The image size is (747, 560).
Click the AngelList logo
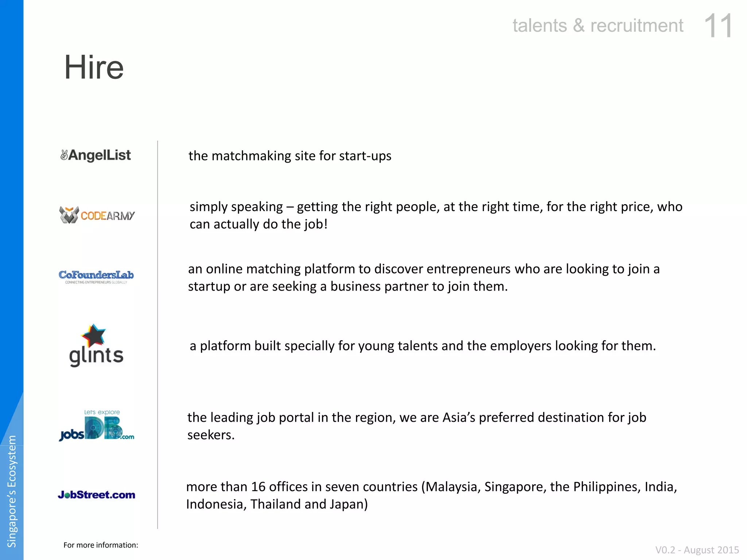96,155
